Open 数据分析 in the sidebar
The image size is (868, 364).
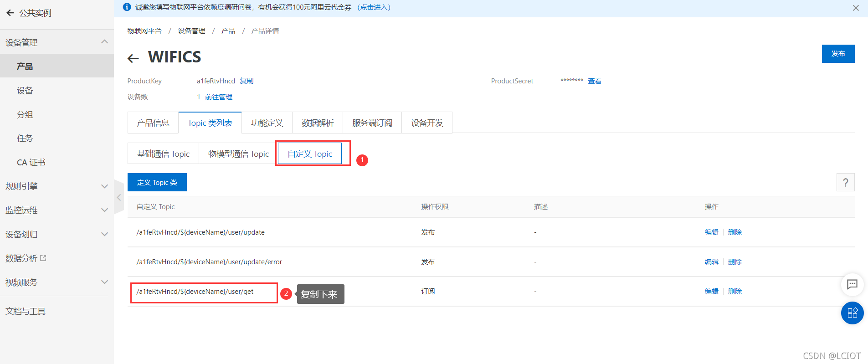21,258
